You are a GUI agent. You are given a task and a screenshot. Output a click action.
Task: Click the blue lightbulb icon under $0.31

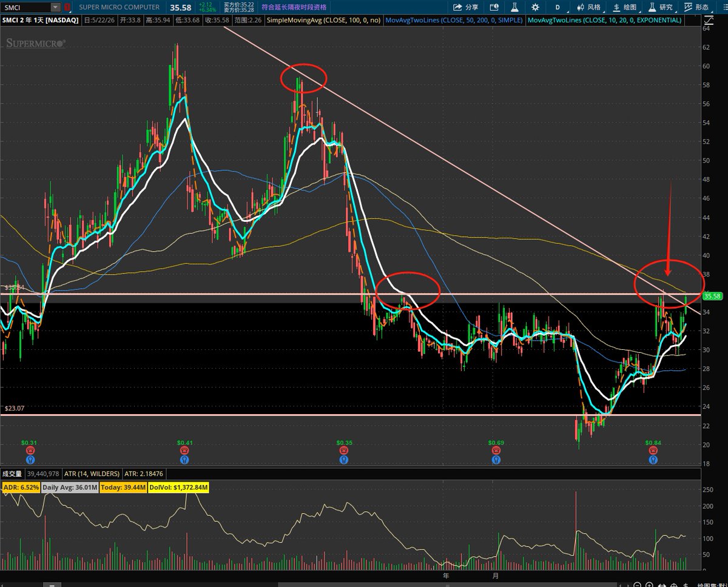(x=30, y=460)
